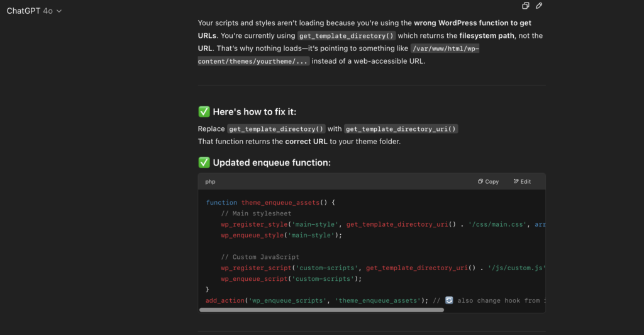644x335 pixels.
Task: Click the pencil edit message icon at top
Action: click(539, 6)
